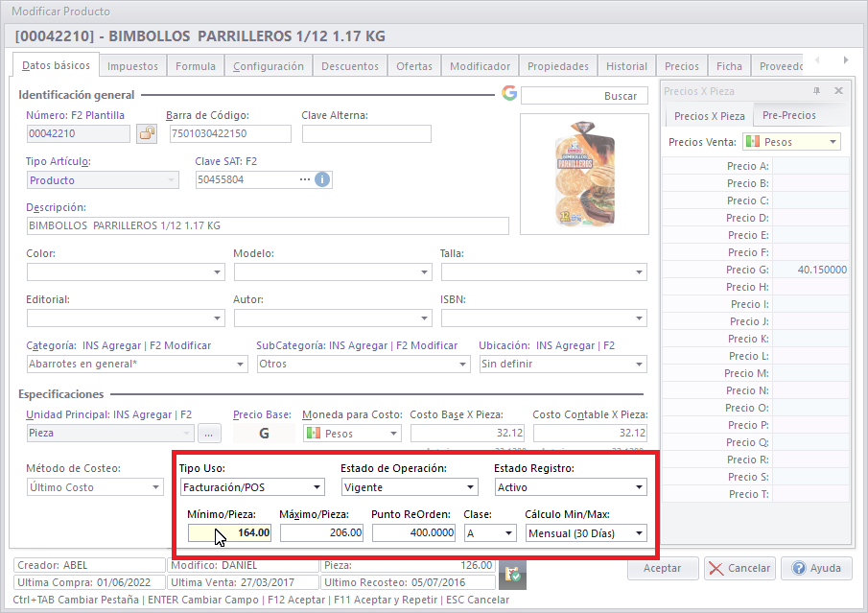Image resolution: width=868 pixels, height=613 pixels.
Task: Click the template icon beside product number
Action: click(147, 133)
